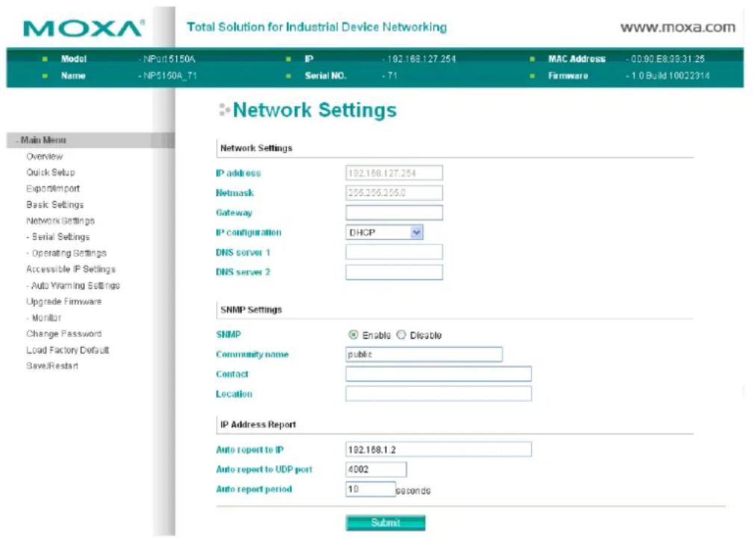756x539 pixels.
Task: Open the IP configuration DHCP dropdown
Action: (384, 232)
